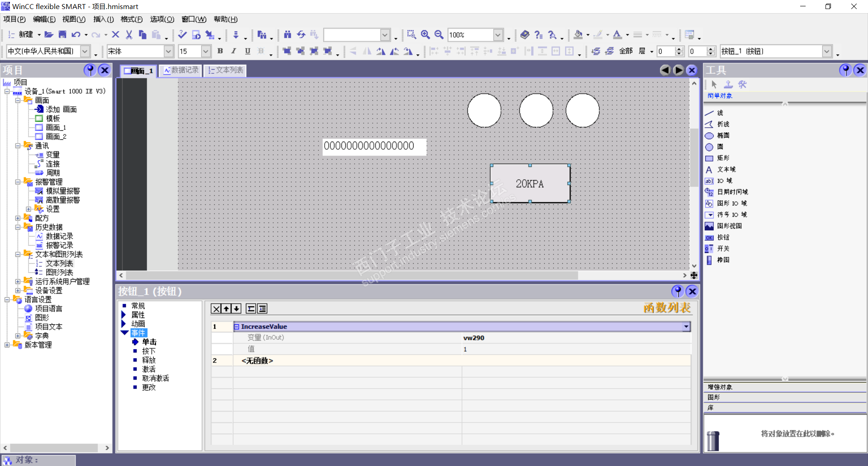Select the 20KPA button on canvas
The width and height of the screenshot is (868, 466).
(530, 183)
